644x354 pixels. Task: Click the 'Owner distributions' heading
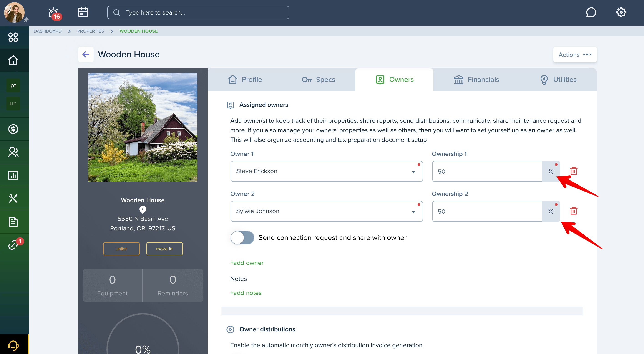click(x=267, y=329)
